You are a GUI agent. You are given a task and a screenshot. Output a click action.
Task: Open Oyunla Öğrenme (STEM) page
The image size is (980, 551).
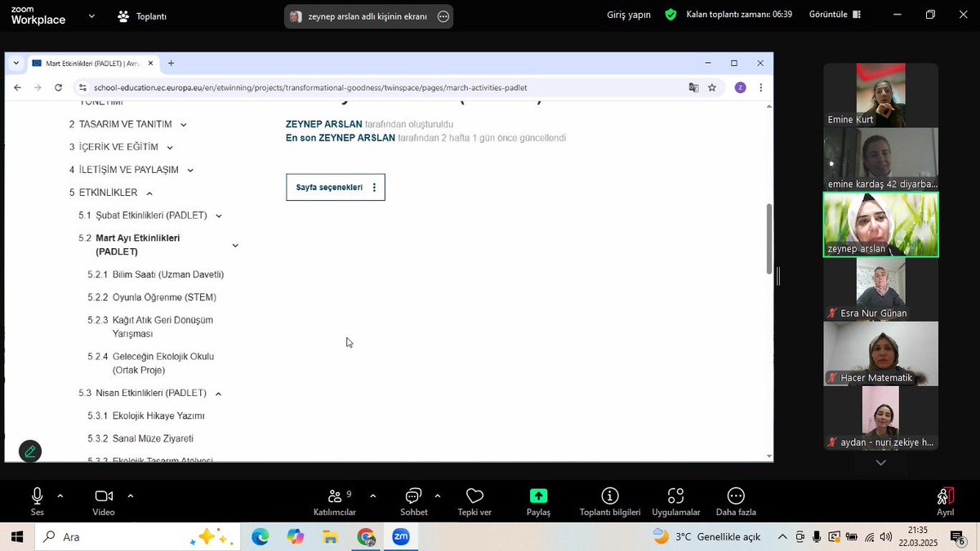pyautogui.click(x=164, y=297)
